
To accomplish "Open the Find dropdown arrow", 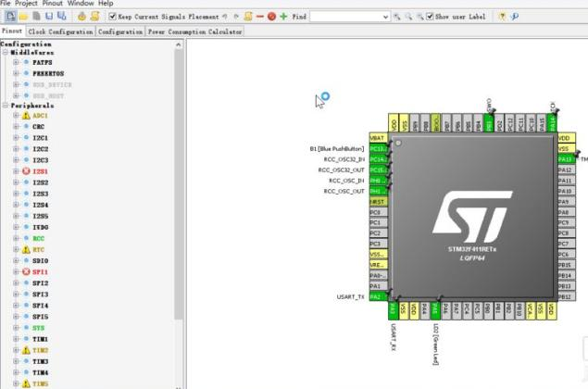I will 385,17.
